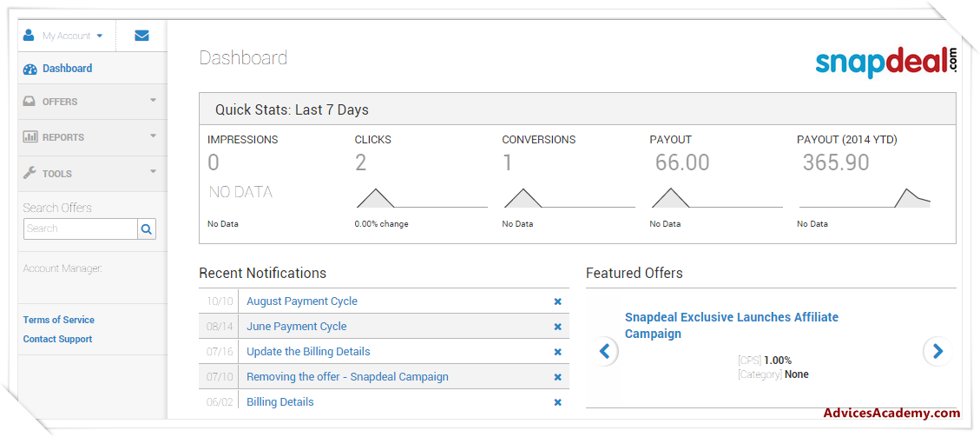This screenshot has width=980, height=437.
Task: Open Snapdeal Exclusive Launches Affiliate Campaign offer
Action: coord(731,325)
